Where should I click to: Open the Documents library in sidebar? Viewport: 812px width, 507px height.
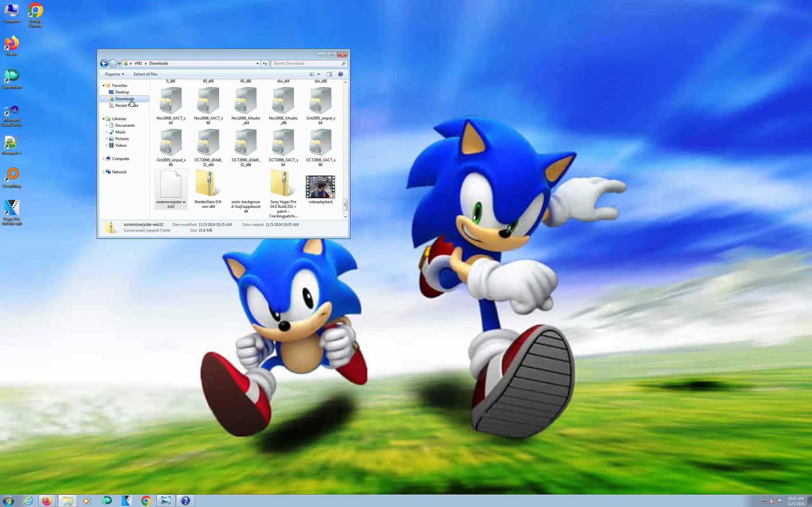pyautogui.click(x=125, y=125)
